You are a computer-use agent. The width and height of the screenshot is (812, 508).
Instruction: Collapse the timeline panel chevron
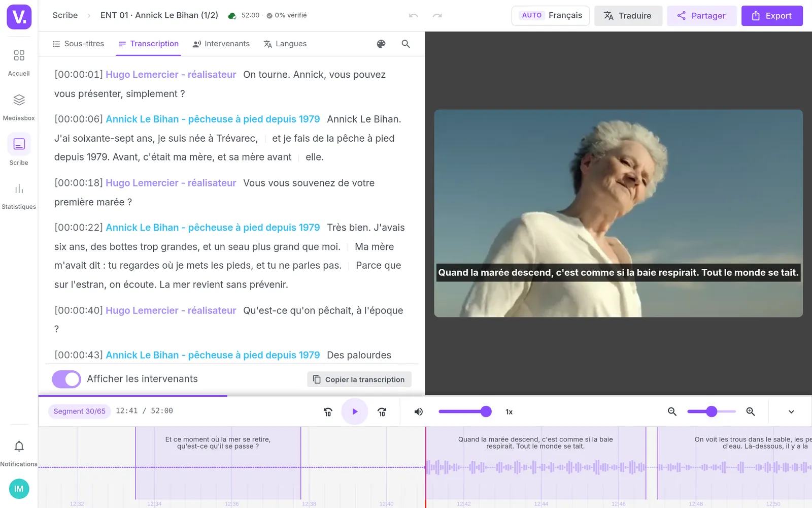tap(791, 411)
